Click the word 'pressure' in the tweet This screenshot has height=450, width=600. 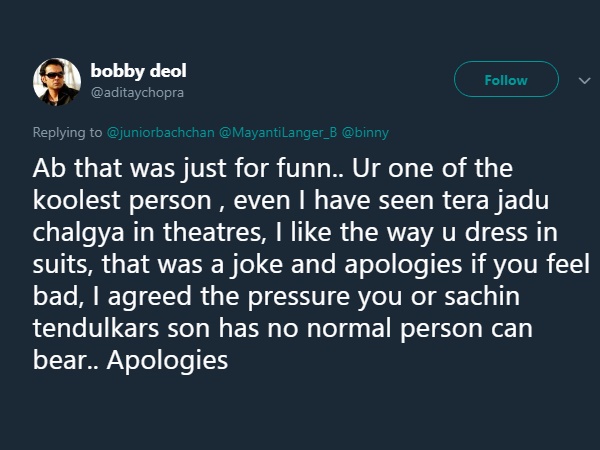(299, 297)
